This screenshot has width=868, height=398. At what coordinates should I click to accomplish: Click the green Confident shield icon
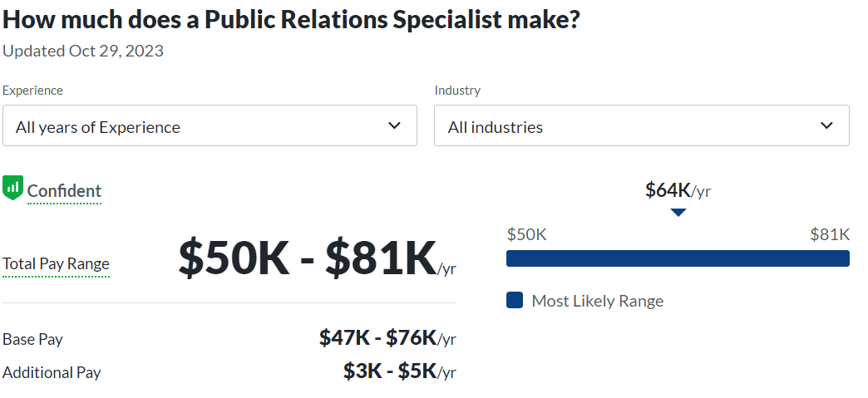point(12,187)
